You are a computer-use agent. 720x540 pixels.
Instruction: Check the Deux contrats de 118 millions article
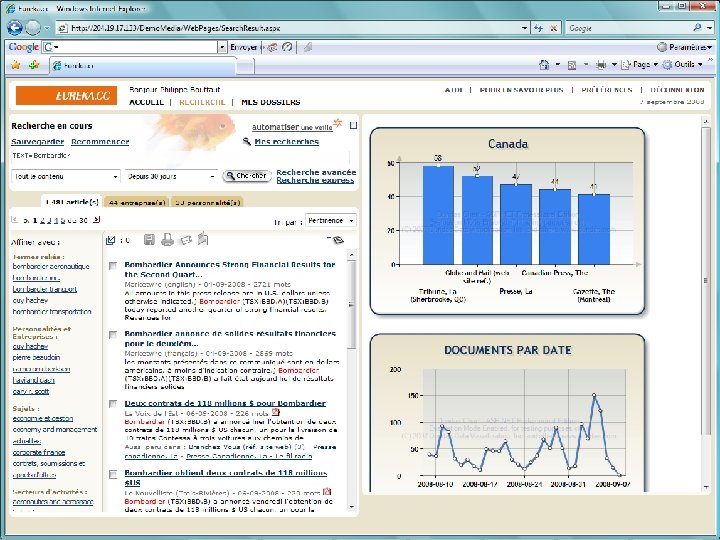coord(112,404)
